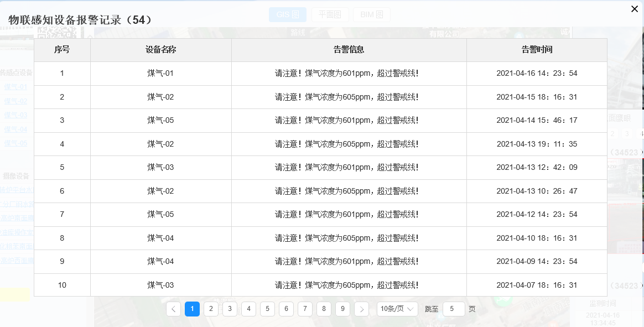
Task: Select page 1 in pagination
Action: [x=192, y=309]
